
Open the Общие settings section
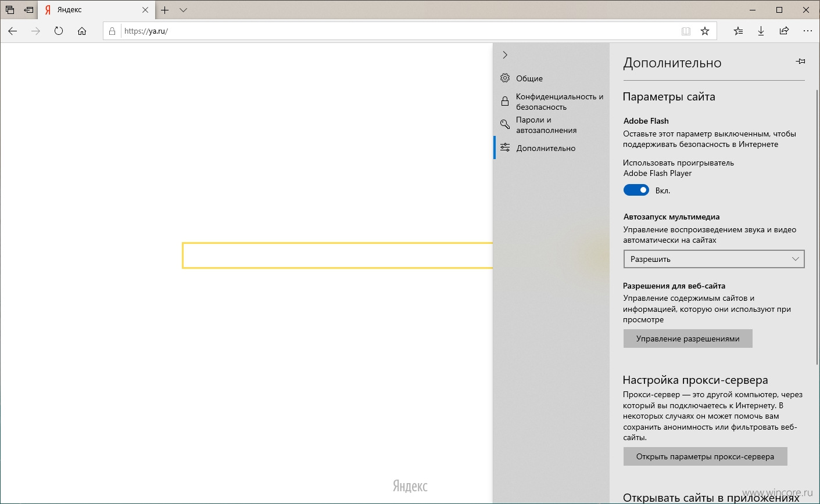point(552,78)
